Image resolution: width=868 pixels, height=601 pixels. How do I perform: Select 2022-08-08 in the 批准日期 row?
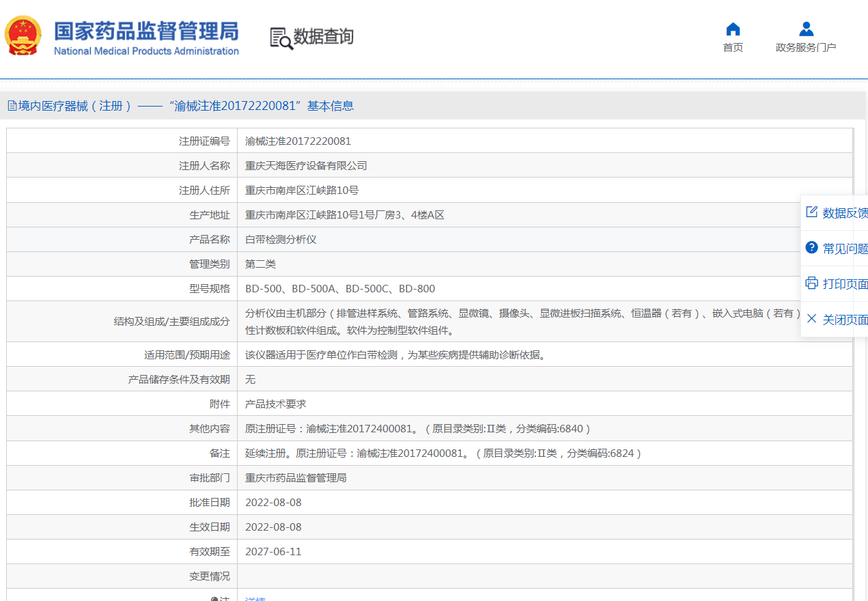[273, 502]
